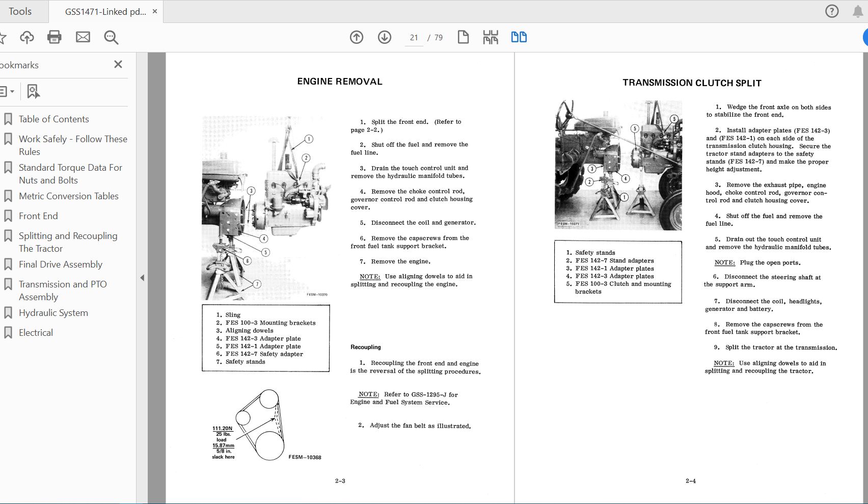This screenshot has height=504, width=868.
Task: Close the GSS1471-Linked document tab
Action: tap(155, 11)
